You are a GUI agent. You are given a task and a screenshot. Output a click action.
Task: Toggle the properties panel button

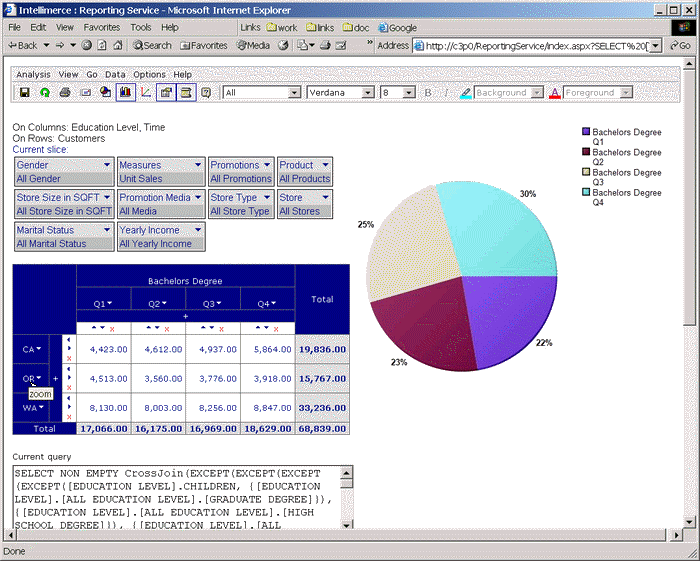pyautogui.click(x=166, y=92)
